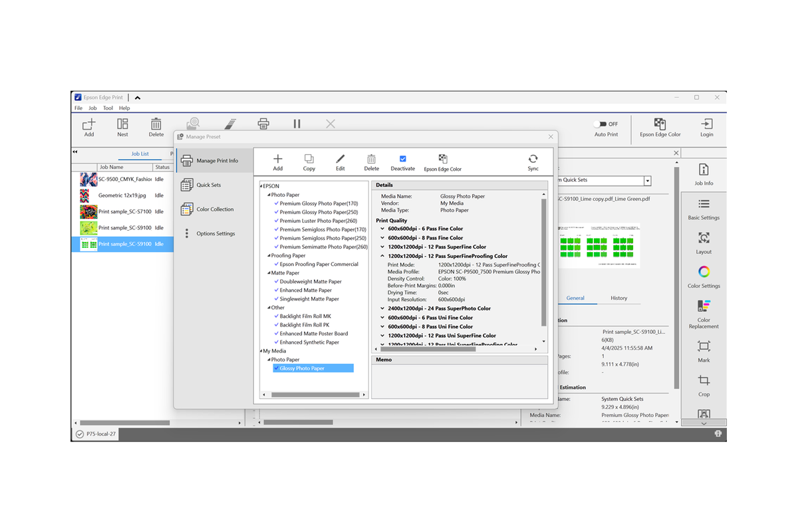Collapse the EPSON tree node
Screen dimensions: 798x532
click(x=261, y=186)
